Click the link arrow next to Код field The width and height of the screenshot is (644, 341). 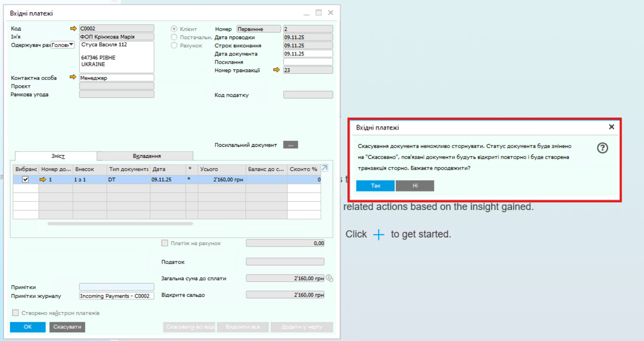[73, 29]
